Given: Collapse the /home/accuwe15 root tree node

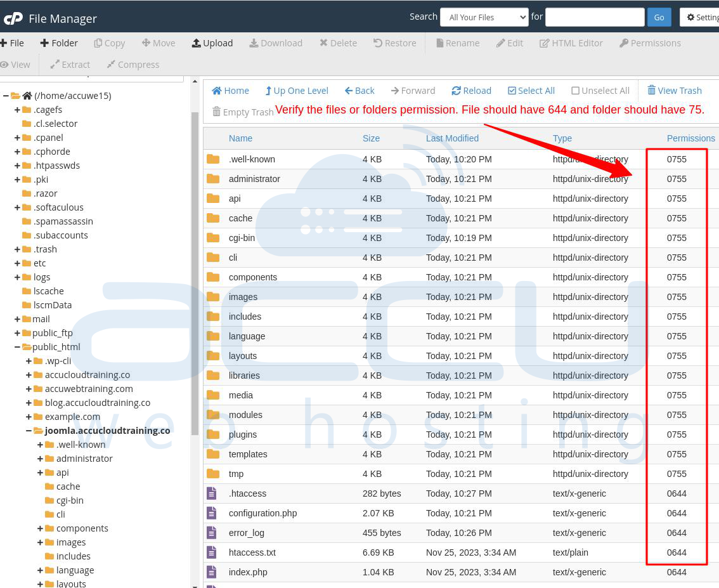Looking at the screenshot, I should [6, 96].
